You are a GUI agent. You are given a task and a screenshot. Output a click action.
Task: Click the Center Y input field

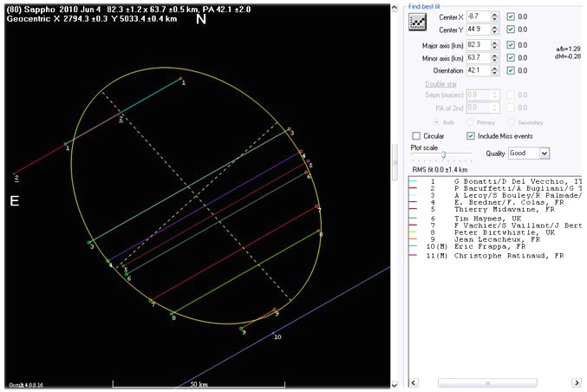476,29
